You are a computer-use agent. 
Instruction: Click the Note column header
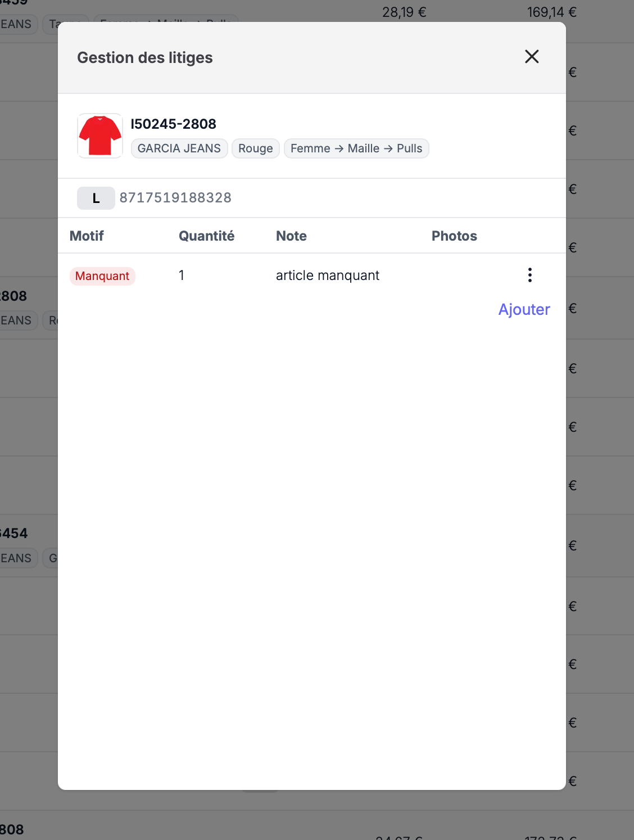[x=291, y=236]
